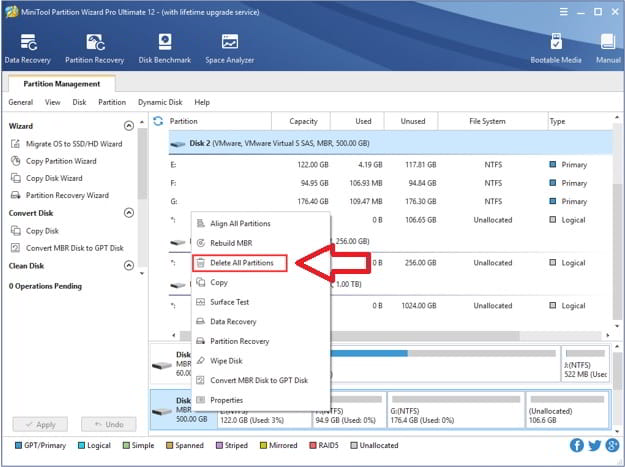625x467 pixels.
Task: Click the Undo button
Action: tap(108, 424)
